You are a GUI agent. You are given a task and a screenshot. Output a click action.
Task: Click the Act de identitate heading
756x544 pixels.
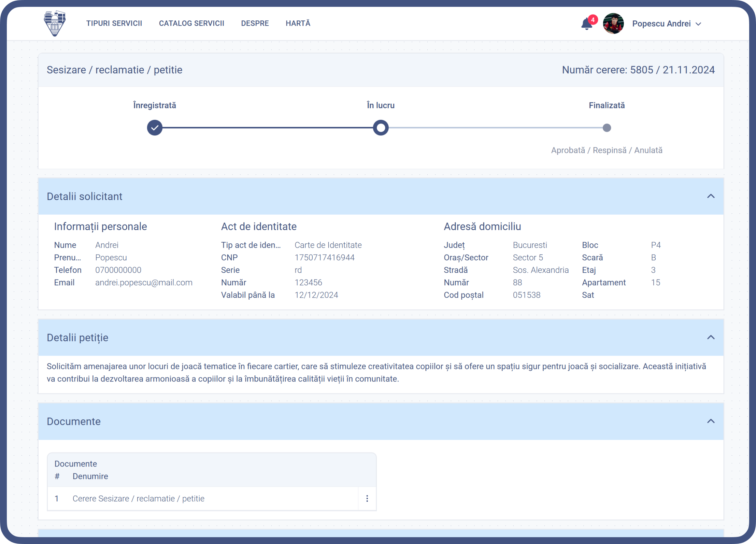(x=259, y=227)
